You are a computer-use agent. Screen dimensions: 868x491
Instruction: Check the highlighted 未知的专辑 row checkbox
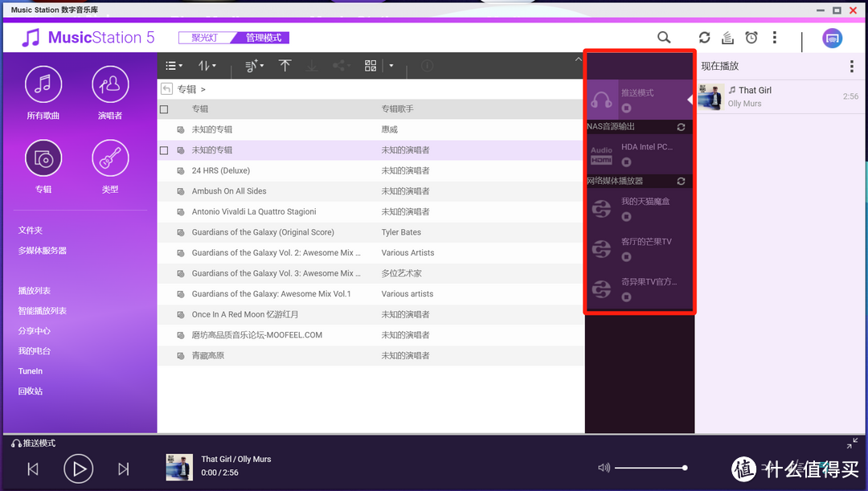(164, 150)
